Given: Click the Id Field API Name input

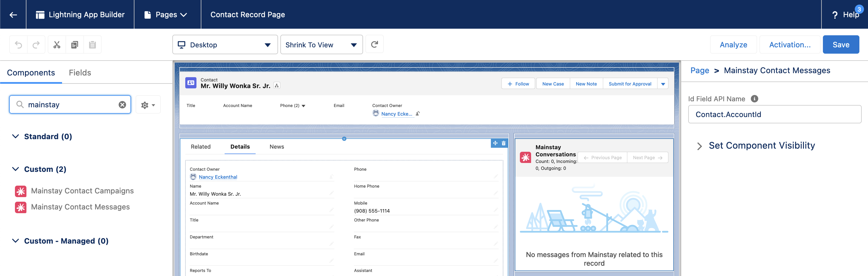Looking at the screenshot, I should [775, 114].
